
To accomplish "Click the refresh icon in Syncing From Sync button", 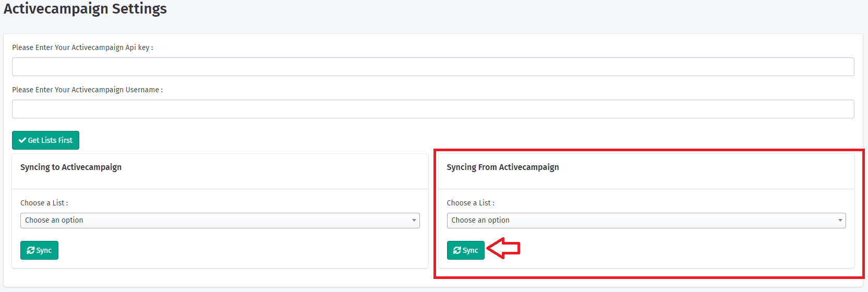I will (457, 250).
